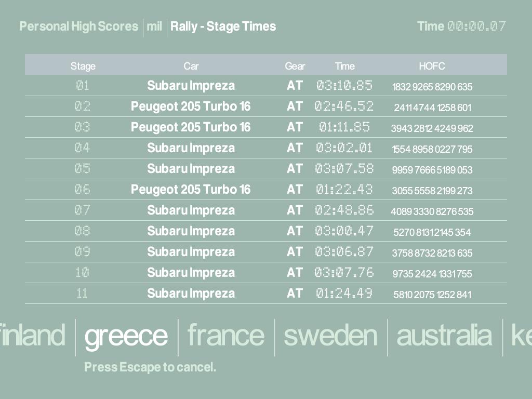
Task: Click stage 11 time 01:24.49
Action: click(344, 294)
